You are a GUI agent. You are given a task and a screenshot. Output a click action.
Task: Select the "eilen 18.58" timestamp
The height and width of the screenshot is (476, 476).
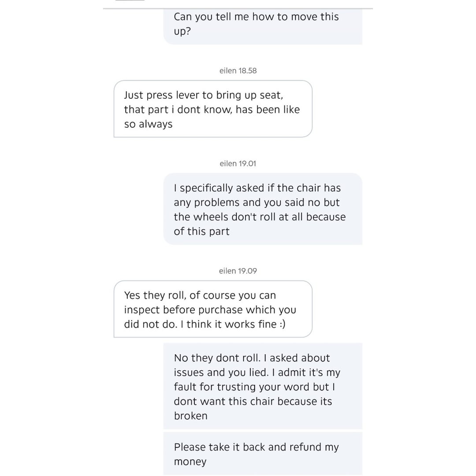[x=238, y=71]
